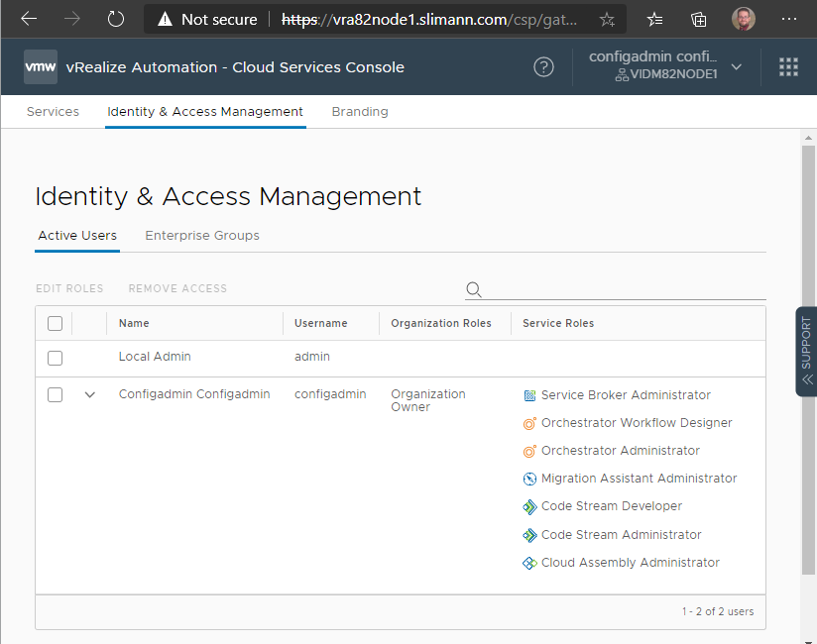
Task: Click the browser address bar URL
Action: [428, 20]
